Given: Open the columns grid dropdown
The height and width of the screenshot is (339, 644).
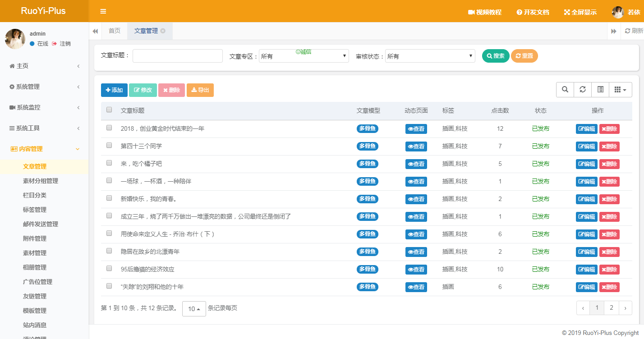Looking at the screenshot, I should click(621, 90).
